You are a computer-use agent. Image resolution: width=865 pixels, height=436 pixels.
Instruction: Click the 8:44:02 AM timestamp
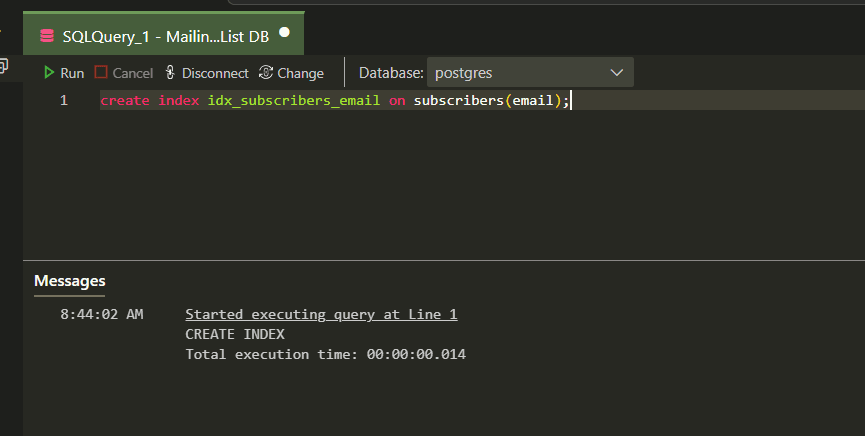click(102, 314)
